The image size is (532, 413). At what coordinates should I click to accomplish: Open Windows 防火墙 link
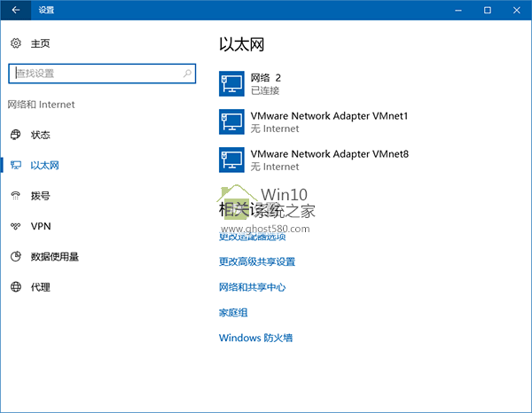click(255, 338)
